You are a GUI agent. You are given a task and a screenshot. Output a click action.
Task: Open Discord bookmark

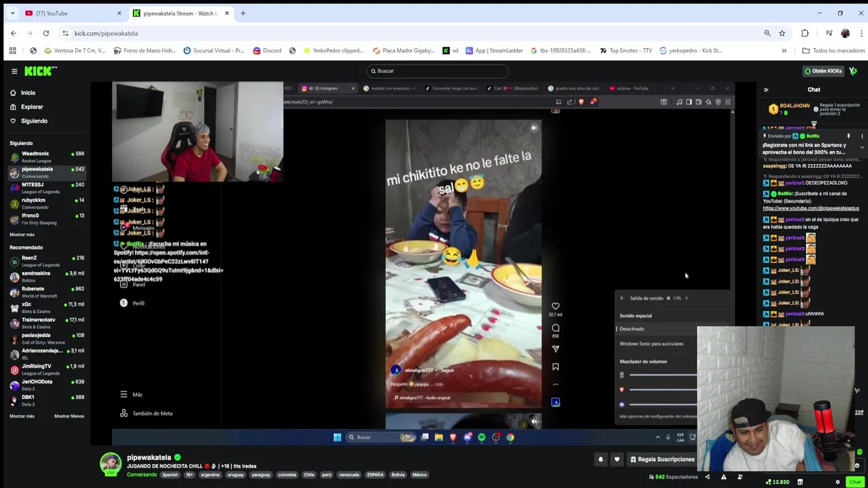[267, 51]
